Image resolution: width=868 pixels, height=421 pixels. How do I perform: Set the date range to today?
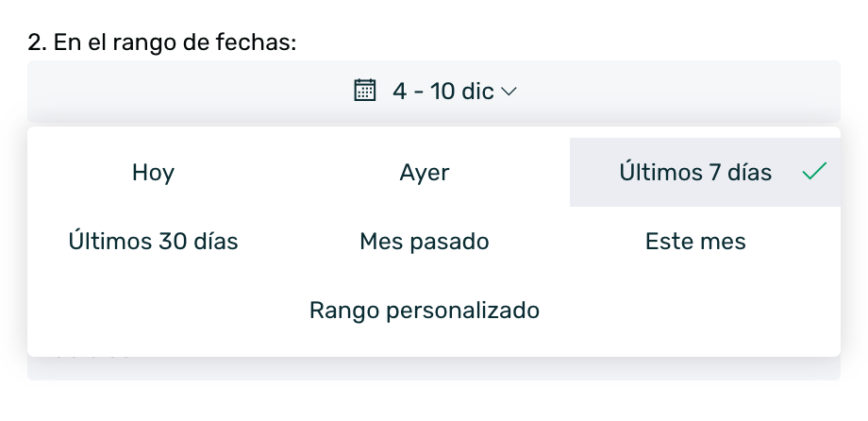click(x=153, y=173)
